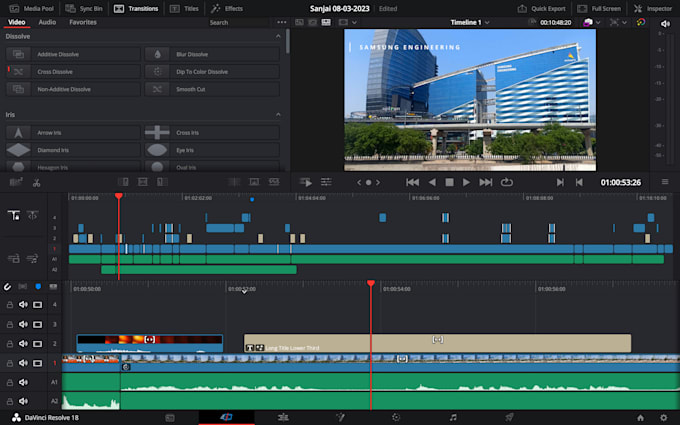This screenshot has height=425, width=680.
Task: Disable video track 1 visibility
Action: tap(38, 363)
